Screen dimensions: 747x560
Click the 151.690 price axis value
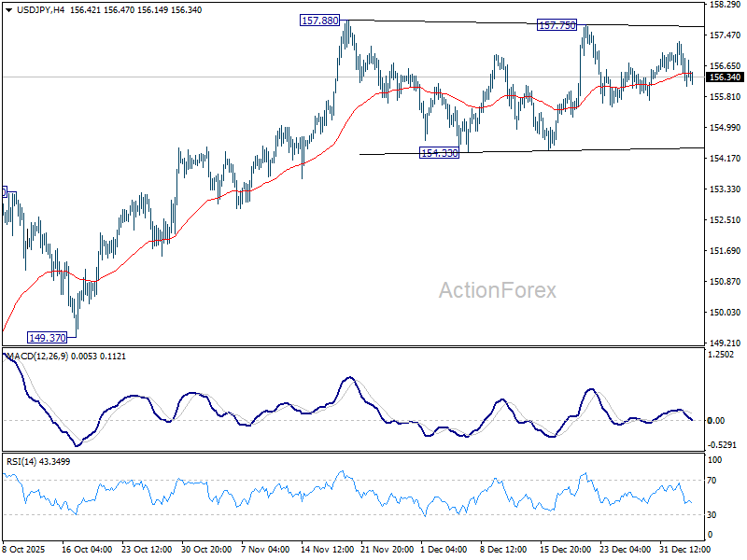pyautogui.click(x=726, y=250)
